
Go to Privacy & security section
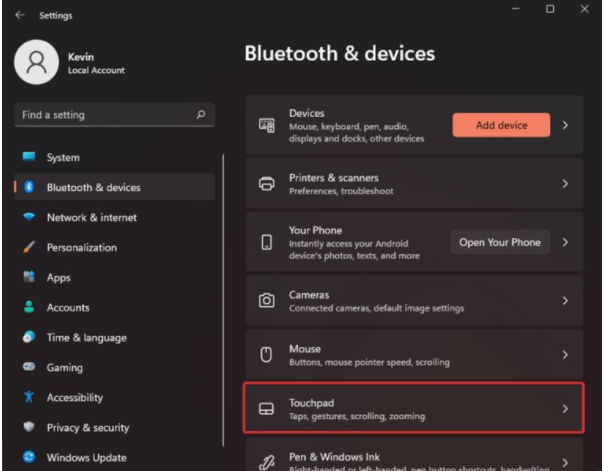click(x=88, y=428)
